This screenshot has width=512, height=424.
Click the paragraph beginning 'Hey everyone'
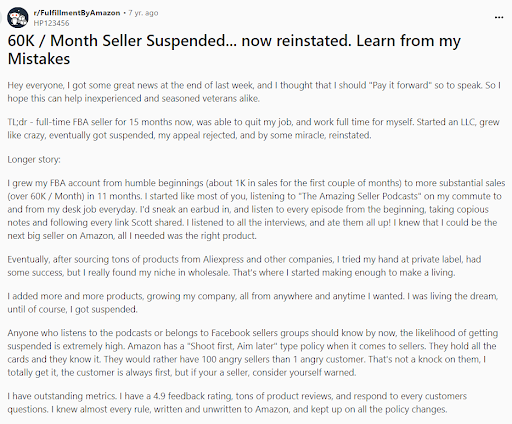[254, 92]
